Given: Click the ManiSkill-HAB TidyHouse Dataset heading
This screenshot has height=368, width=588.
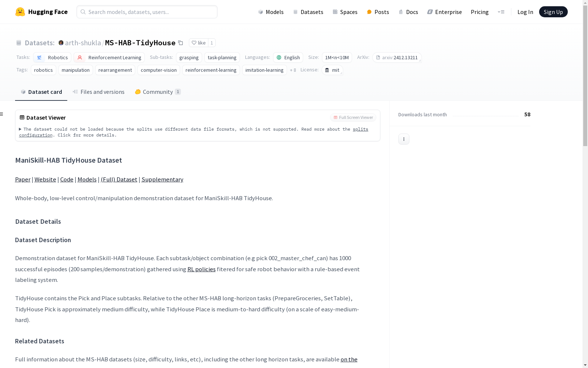Looking at the screenshot, I should click(68, 160).
